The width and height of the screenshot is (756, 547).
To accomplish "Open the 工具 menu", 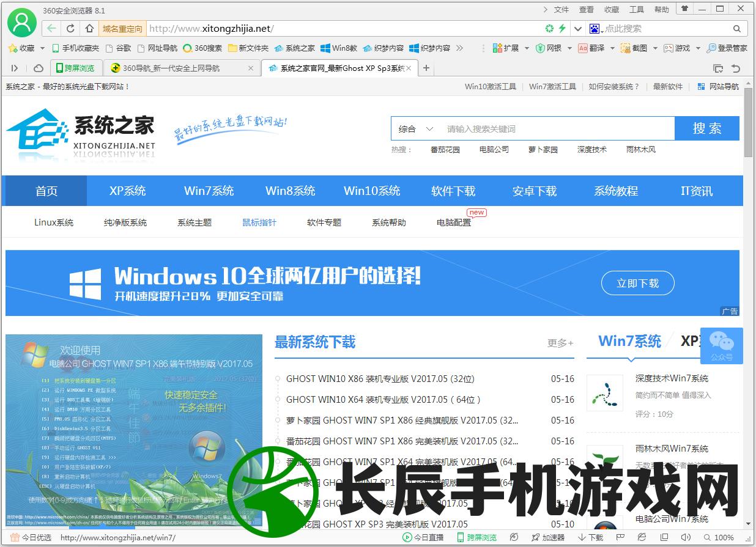I will 637,9.
